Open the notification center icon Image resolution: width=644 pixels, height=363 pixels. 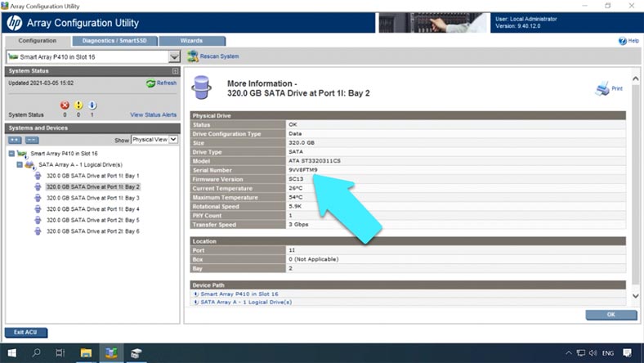point(627,352)
